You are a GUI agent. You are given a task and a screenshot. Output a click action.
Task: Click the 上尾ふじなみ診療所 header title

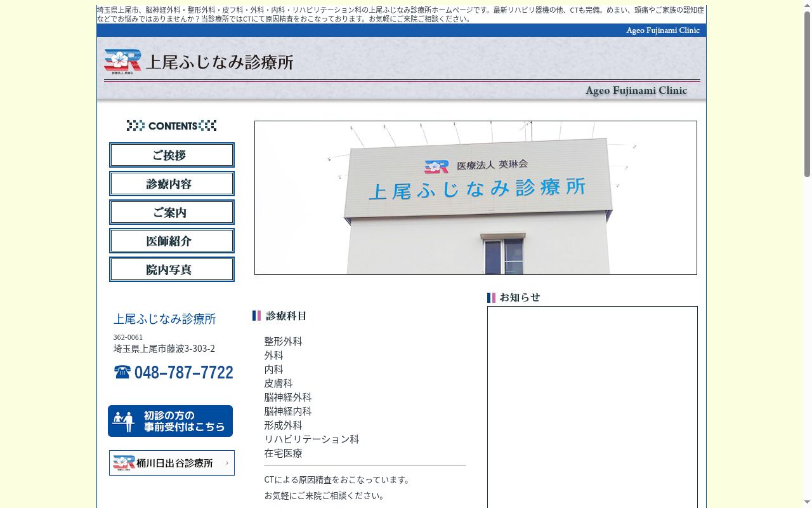pos(219,62)
